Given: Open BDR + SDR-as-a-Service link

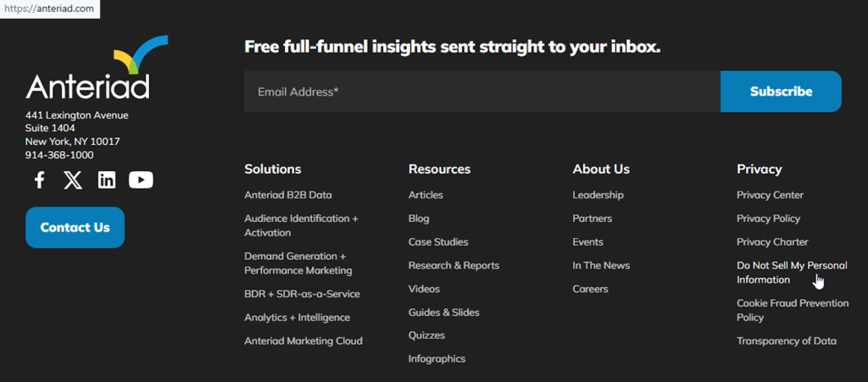Looking at the screenshot, I should point(302,294).
